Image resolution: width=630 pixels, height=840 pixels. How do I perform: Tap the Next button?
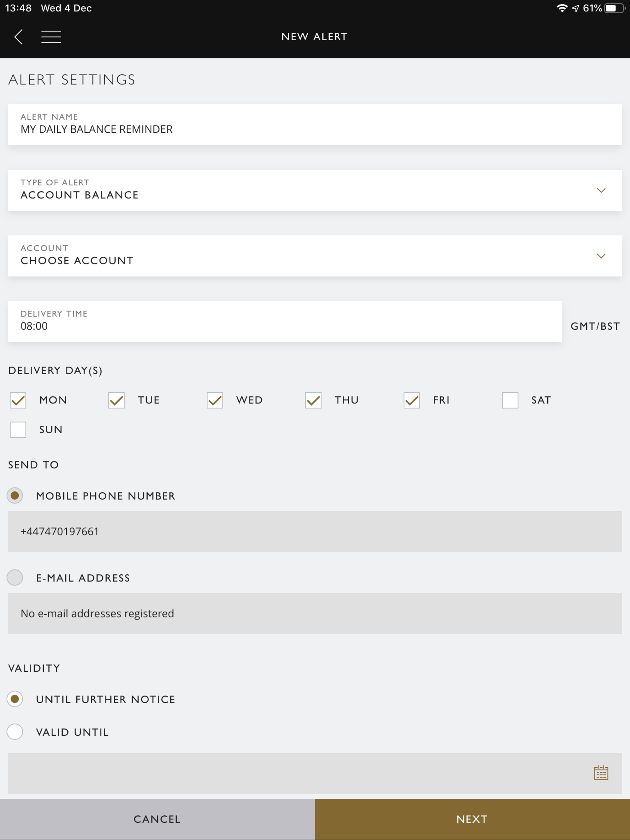point(472,819)
